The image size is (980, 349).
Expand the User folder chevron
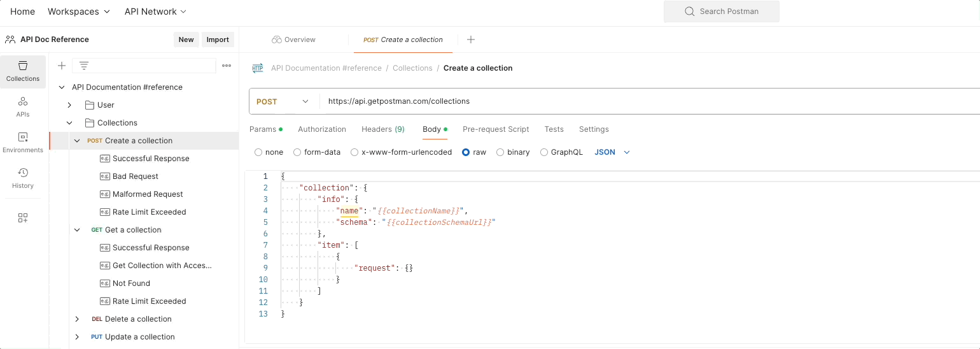[69, 105]
